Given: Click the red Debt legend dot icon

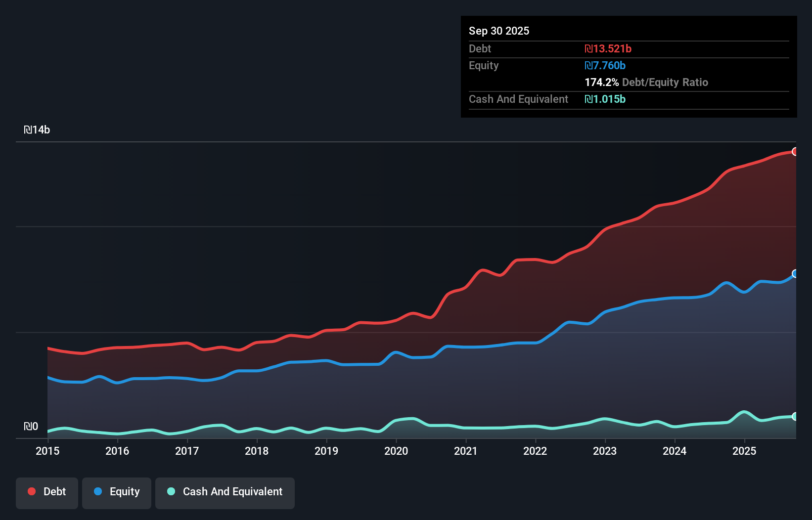Looking at the screenshot, I should [x=31, y=492].
